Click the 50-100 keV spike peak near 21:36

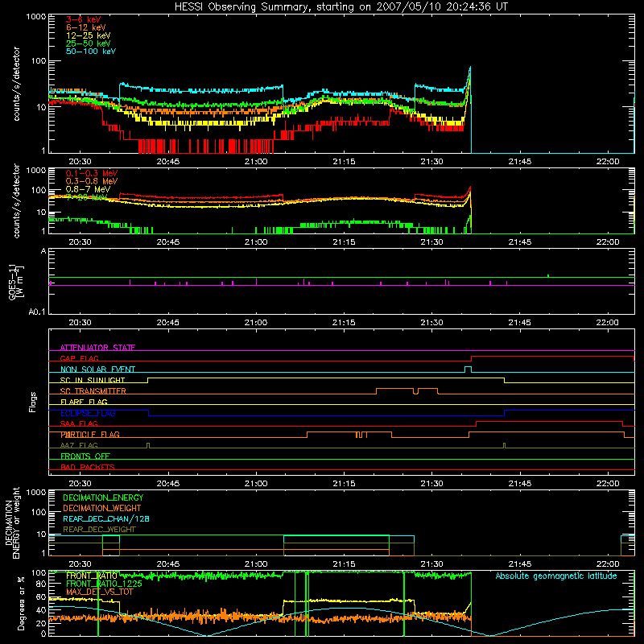(x=470, y=68)
